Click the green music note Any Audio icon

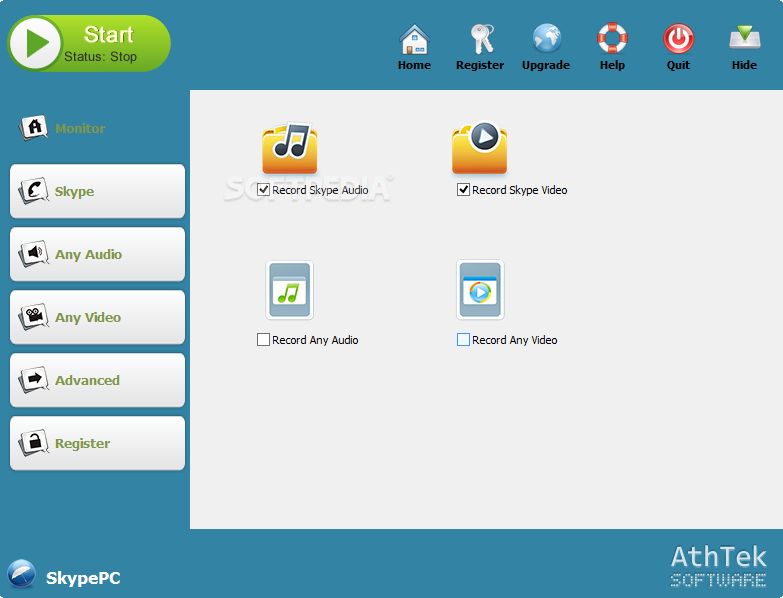[290, 290]
